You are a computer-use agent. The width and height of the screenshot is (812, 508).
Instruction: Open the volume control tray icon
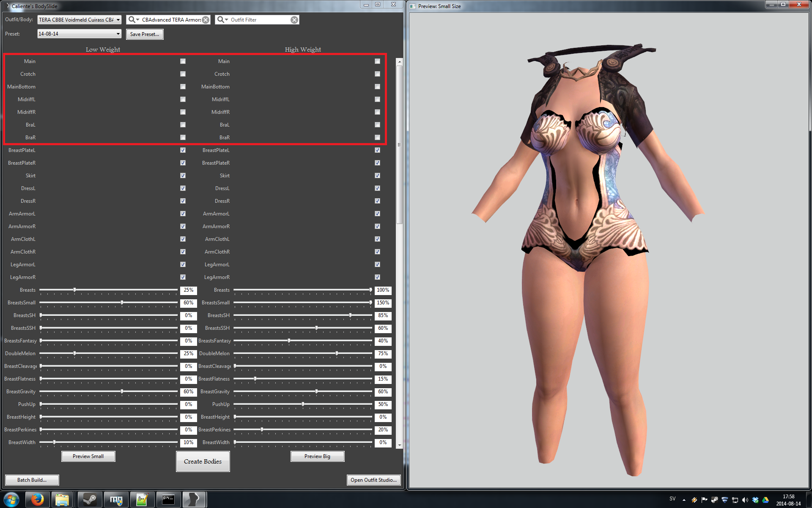click(745, 500)
